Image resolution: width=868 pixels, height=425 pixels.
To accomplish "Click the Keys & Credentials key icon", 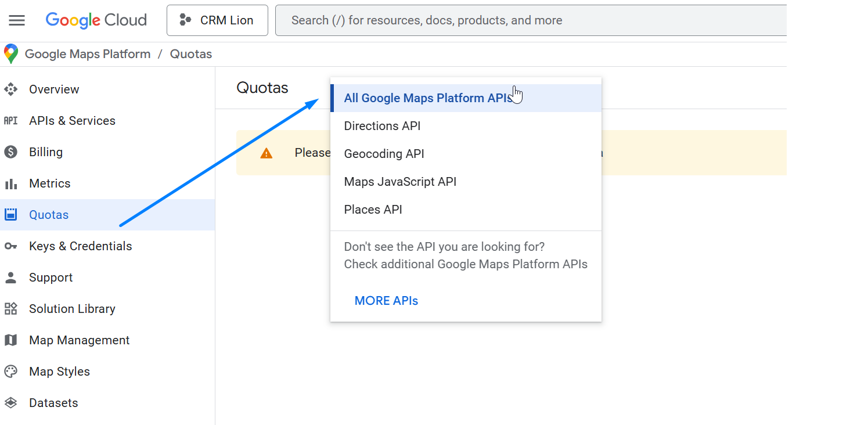I will tap(10, 246).
